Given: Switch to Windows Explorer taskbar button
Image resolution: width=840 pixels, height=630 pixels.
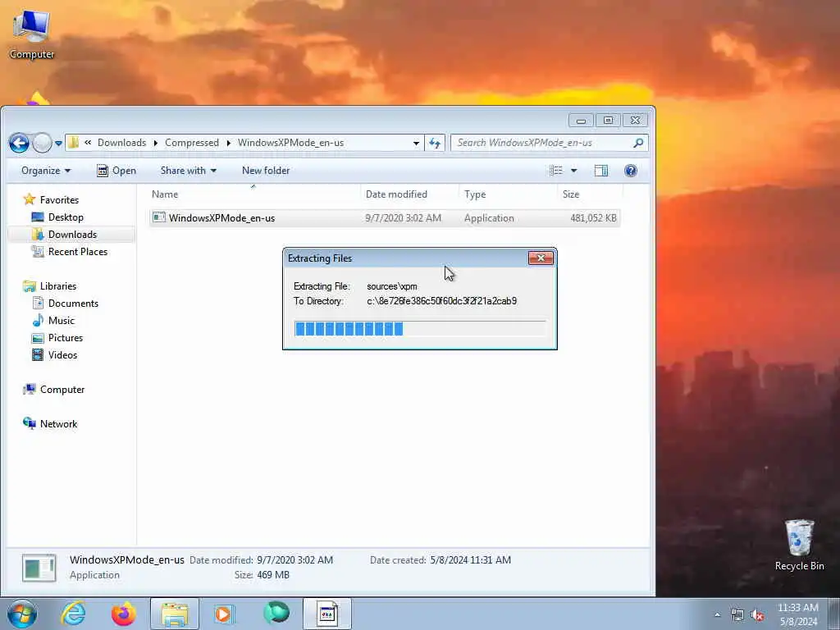Looking at the screenshot, I should (x=175, y=614).
